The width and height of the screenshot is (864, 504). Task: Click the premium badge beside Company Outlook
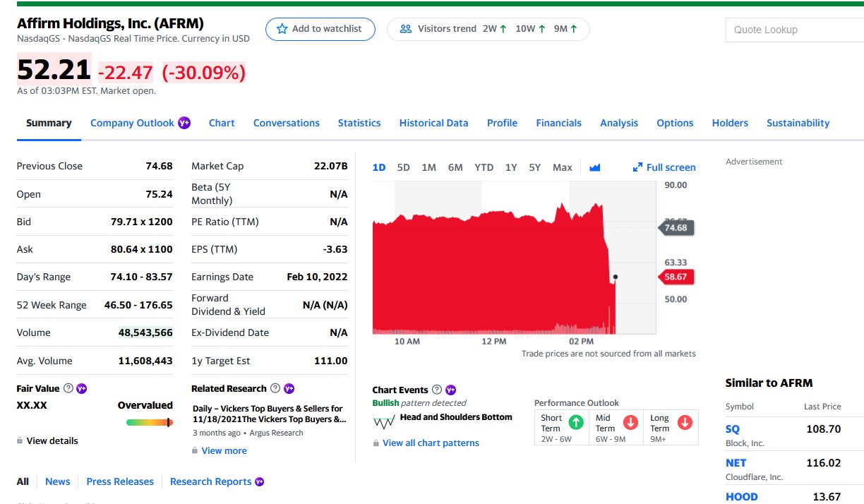click(x=184, y=122)
